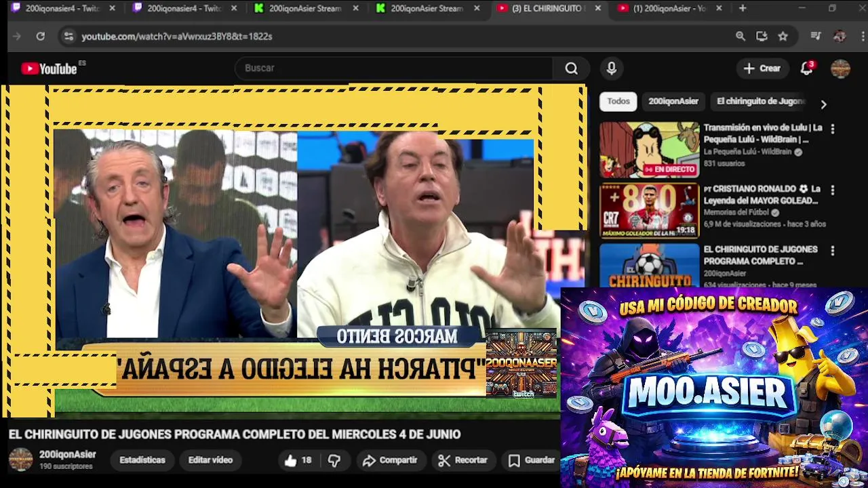
Task: Click Memorias del Fútbol channel name
Action: coord(736,213)
